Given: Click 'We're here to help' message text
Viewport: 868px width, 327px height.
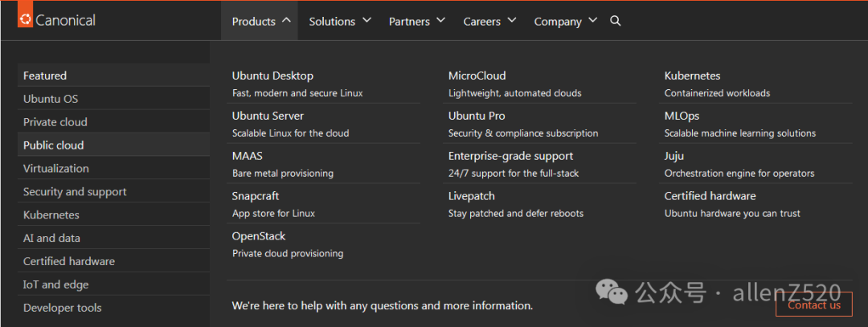Looking at the screenshot, I should [383, 305].
